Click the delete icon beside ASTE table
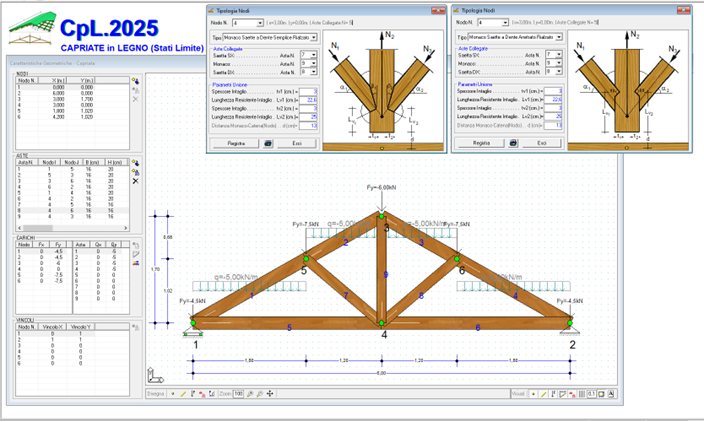This screenshot has width=704, height=422. pos(136,181)
